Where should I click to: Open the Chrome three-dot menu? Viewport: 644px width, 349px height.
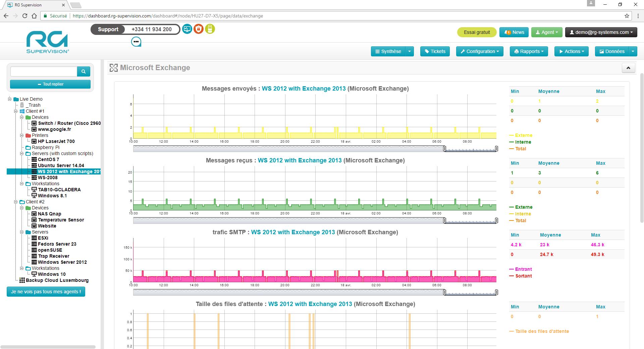click(638, 16)
